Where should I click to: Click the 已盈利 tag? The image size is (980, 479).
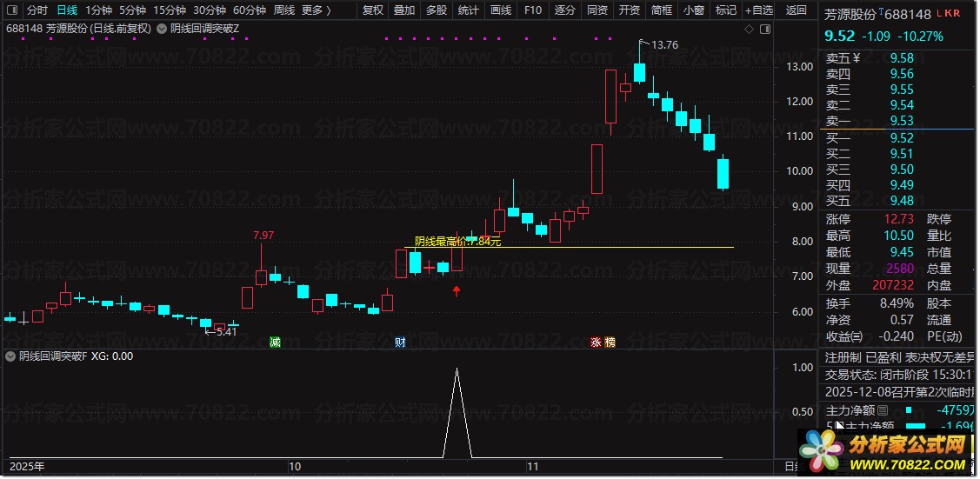point(883,358)
